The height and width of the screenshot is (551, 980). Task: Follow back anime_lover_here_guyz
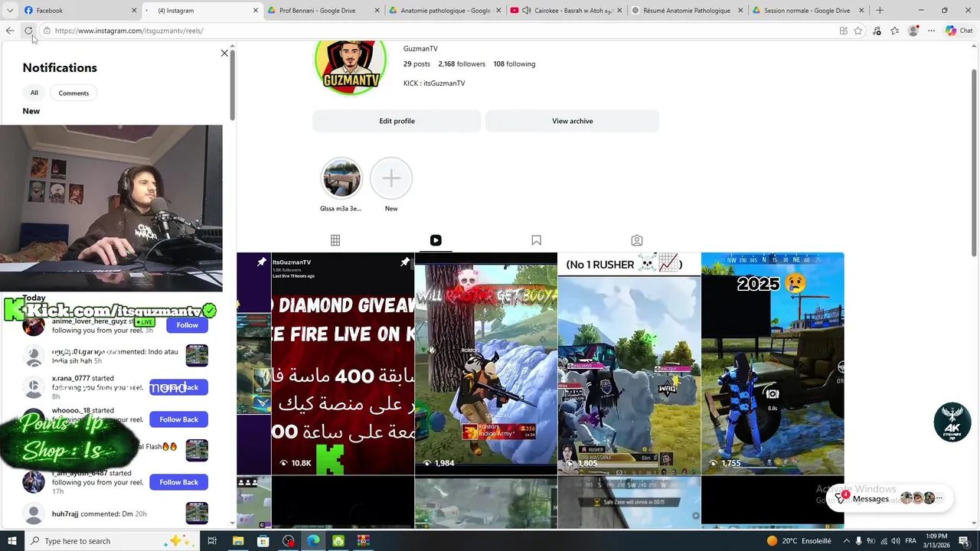[187, 325]
